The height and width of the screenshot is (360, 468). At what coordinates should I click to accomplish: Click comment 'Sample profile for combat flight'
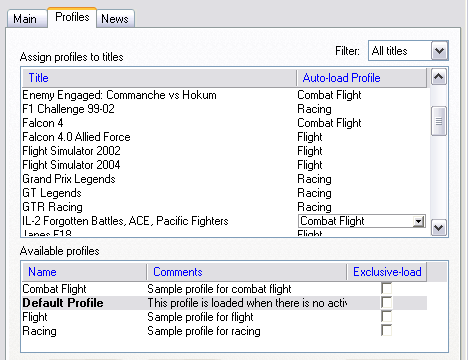pos(219,289)
